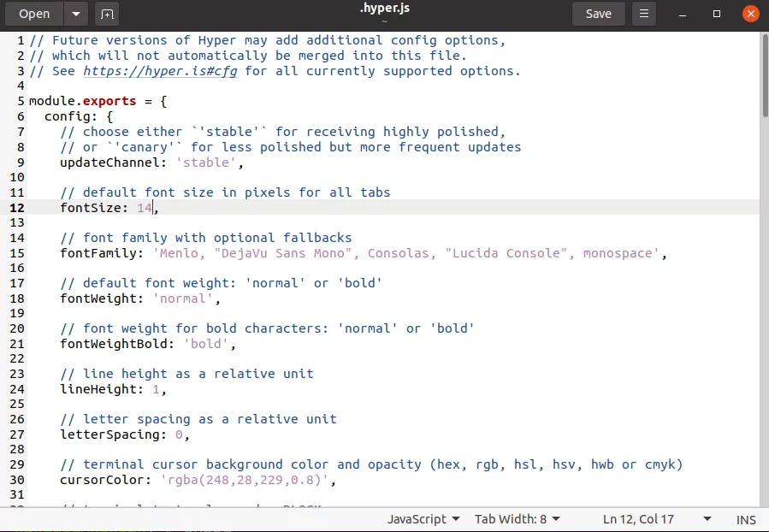Click the fontSize value 14
This screenshot has height=532, width=769.
pyautogui.click(x=145, y=208)
